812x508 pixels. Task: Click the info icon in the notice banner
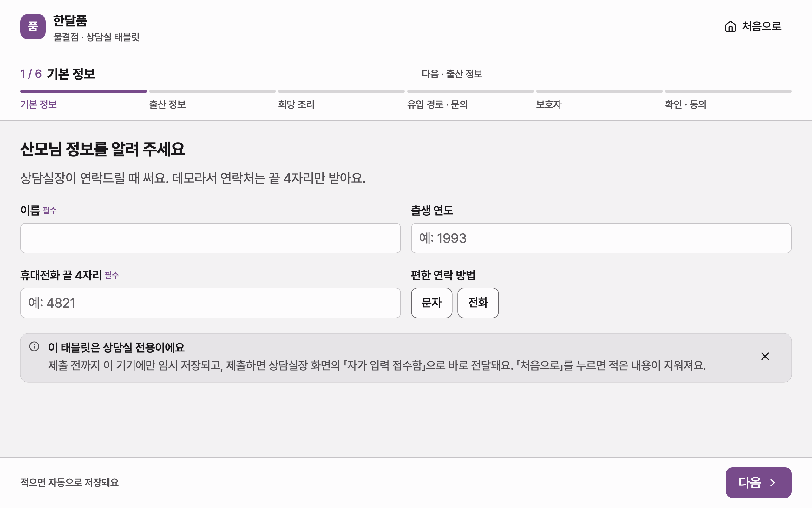click(34, 346)
